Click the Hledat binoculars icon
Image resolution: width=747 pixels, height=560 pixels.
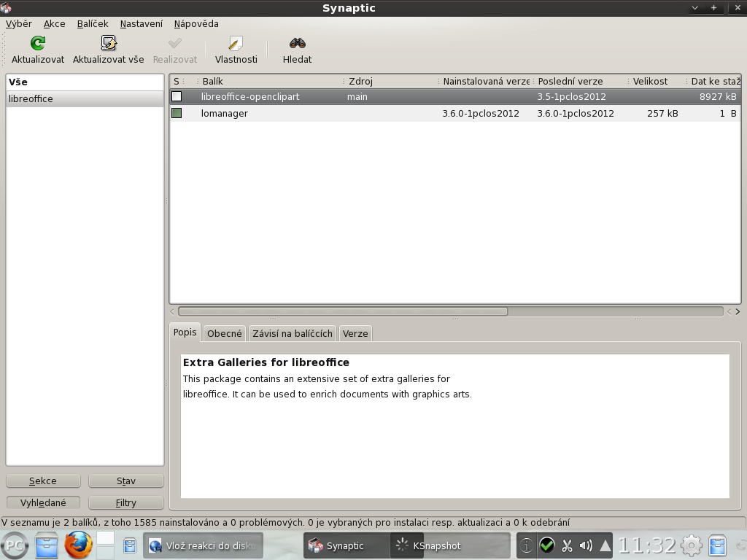click(298, 43)
